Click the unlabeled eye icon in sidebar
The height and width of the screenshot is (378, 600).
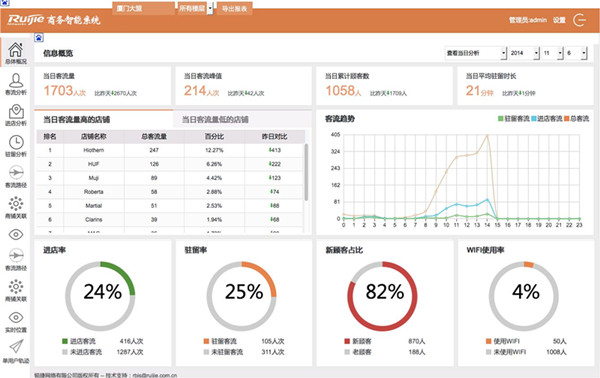pos(16,235)
